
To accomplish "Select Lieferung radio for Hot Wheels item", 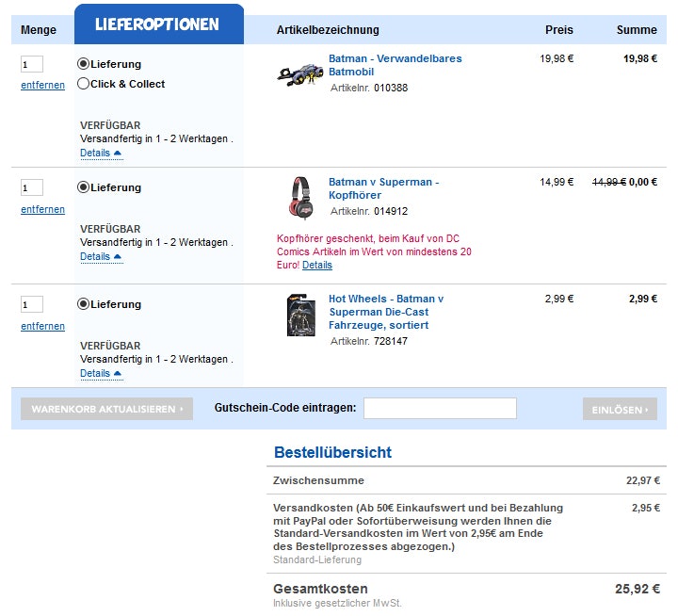I will [84, 304].
